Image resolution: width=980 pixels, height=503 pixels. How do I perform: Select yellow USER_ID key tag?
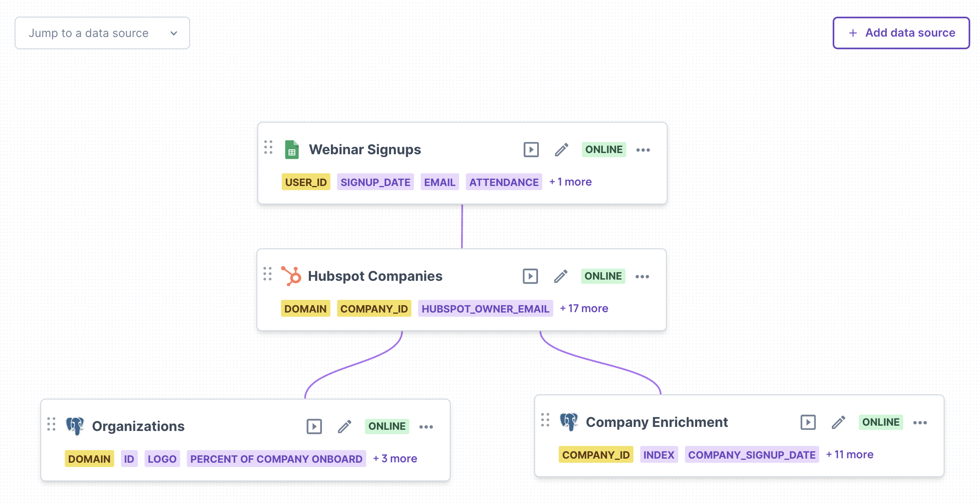(x=306, y=182)
